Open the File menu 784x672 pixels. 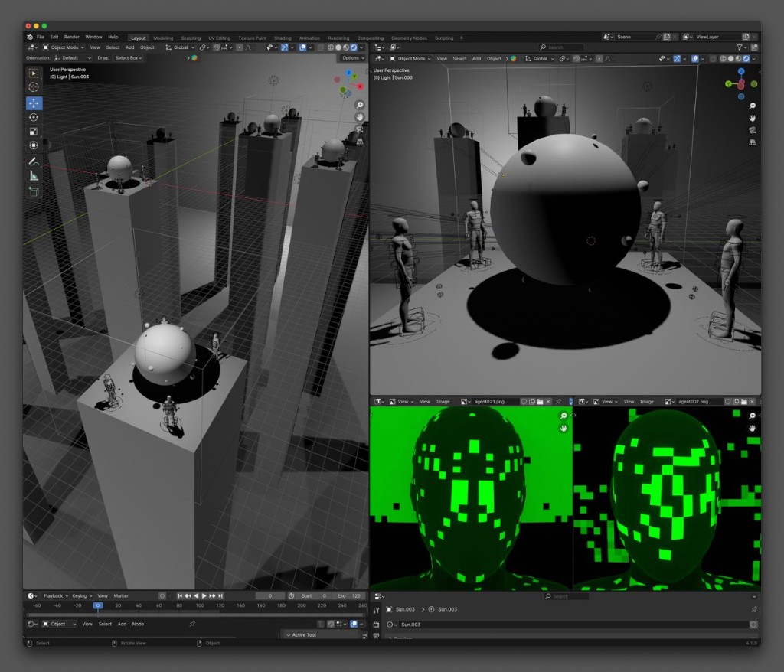41,37
